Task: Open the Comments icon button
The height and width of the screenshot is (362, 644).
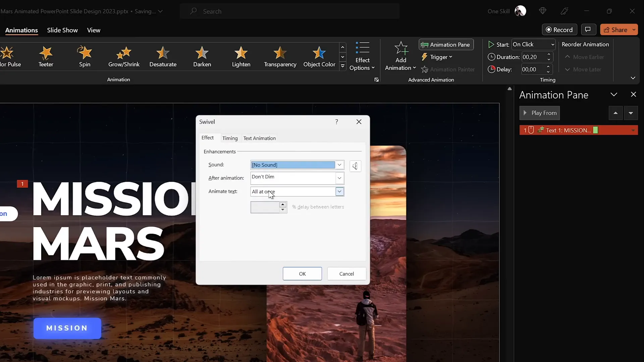Action: pyautogui.click(x=588, y=29)
